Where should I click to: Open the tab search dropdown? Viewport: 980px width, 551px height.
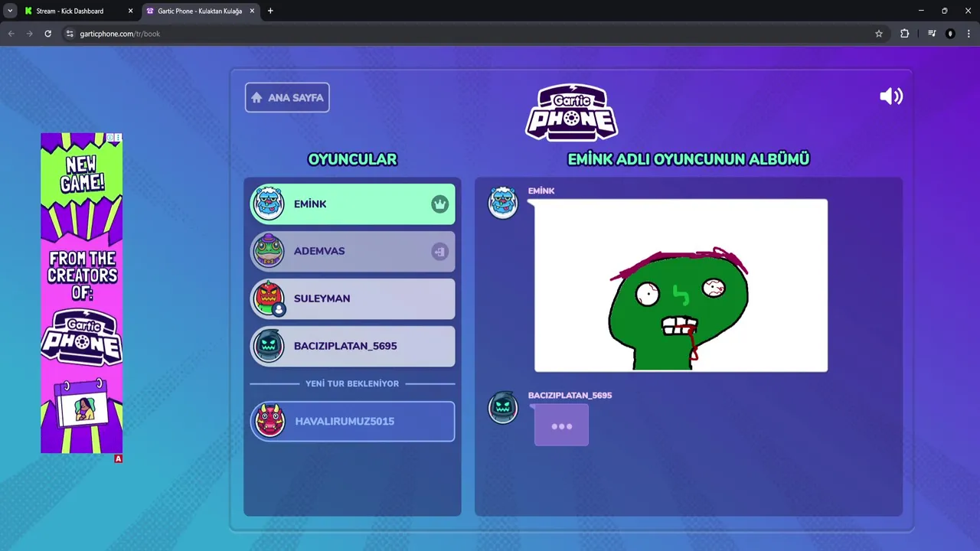click(x=10, y=11)
